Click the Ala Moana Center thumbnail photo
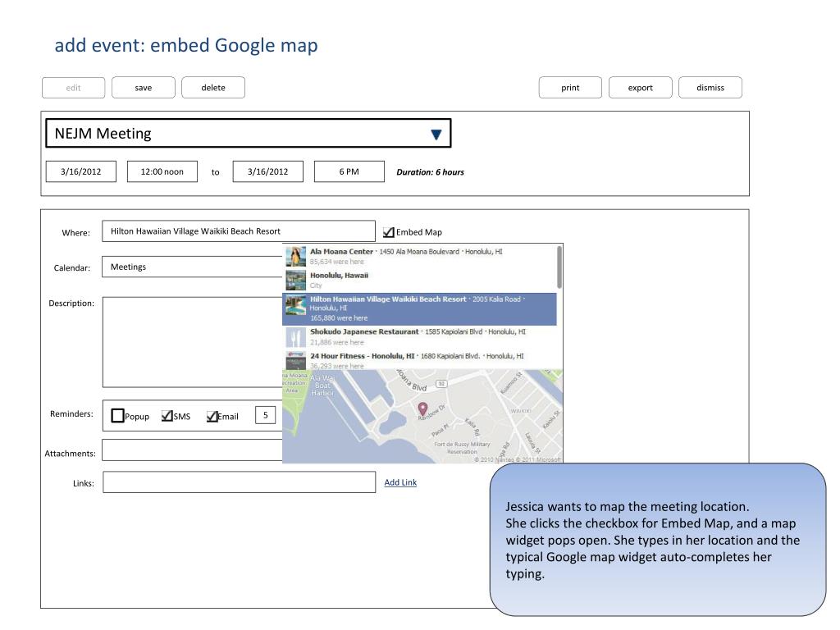 (295, 256)
